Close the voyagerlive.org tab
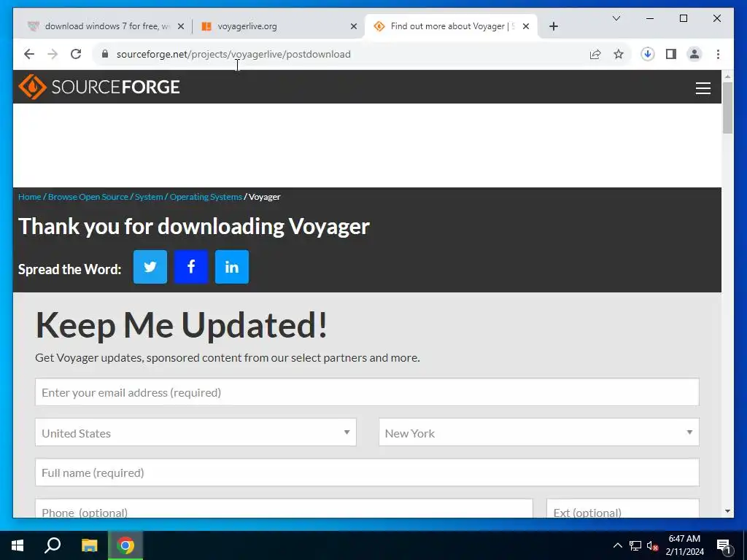 354,26
